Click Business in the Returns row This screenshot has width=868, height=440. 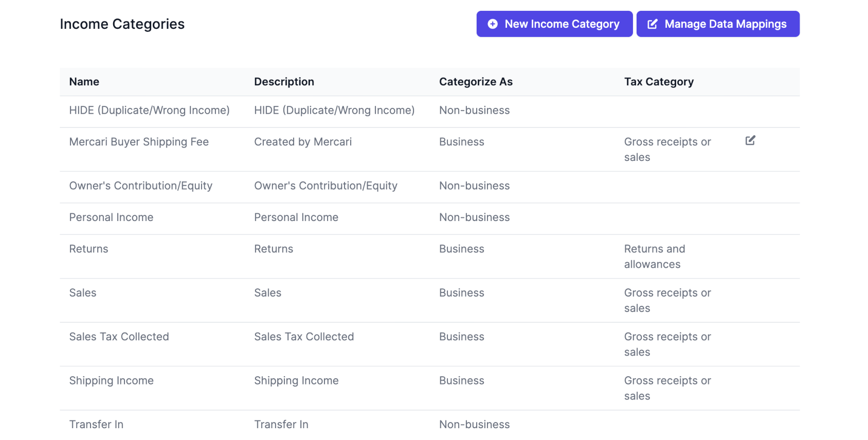pyautogui.click(x=462, y=249)
